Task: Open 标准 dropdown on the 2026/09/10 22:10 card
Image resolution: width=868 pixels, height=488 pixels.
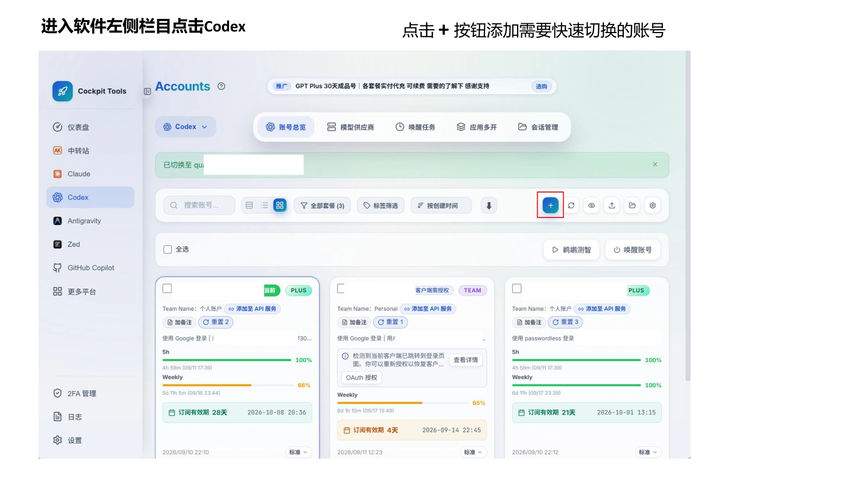Action: 298,452
